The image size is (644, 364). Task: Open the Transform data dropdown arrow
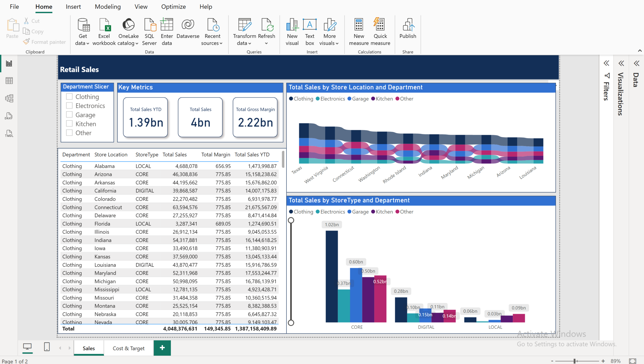250,44
